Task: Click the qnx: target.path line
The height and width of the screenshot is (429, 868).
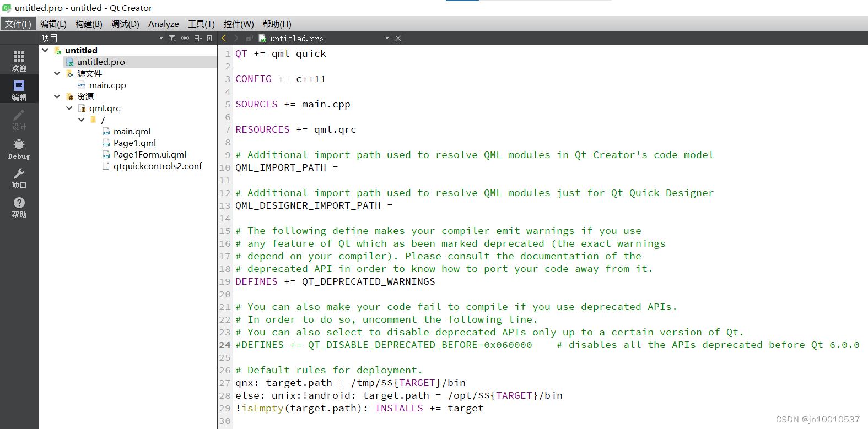Action: point(351,383)
